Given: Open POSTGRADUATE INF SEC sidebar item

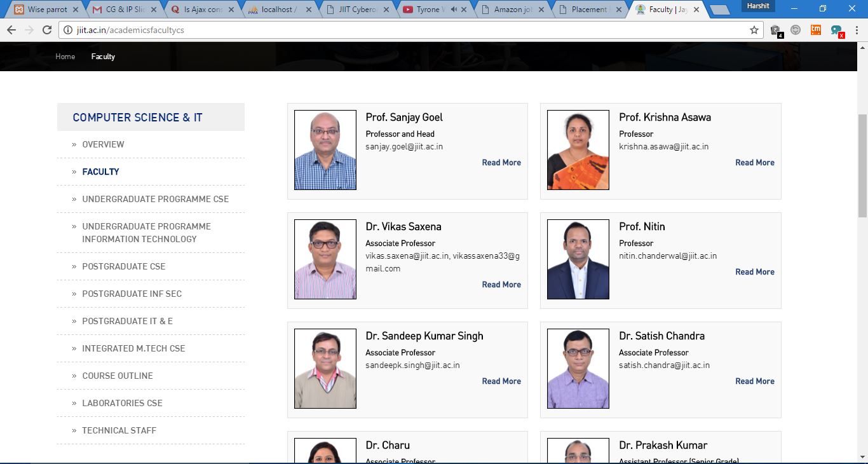Looking at the screenshot, I should 132,294.
